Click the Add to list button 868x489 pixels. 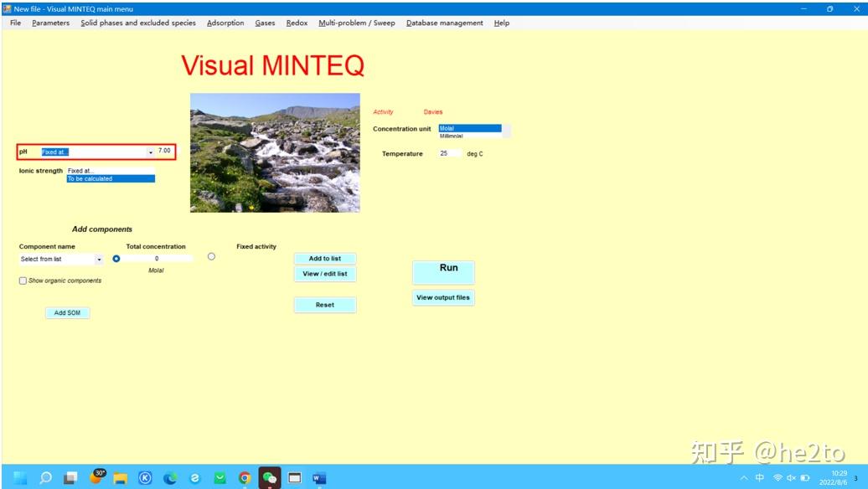coord(325,258)
